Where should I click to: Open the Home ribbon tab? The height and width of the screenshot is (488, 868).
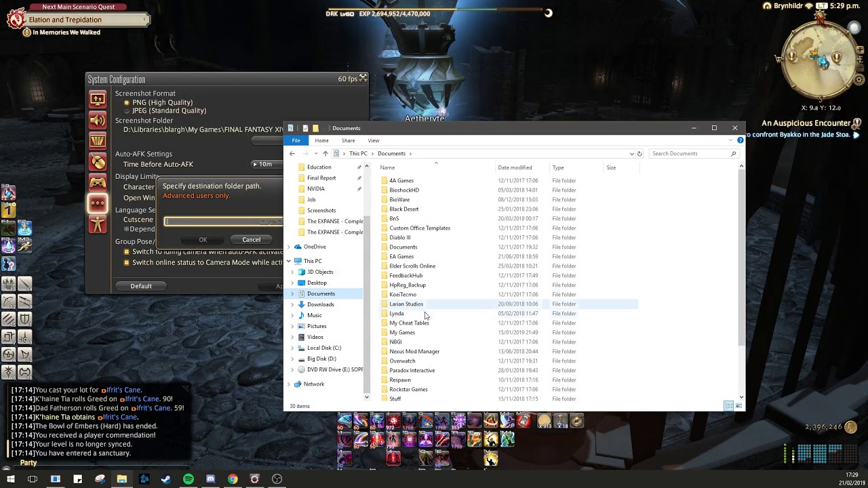(321, 140)
